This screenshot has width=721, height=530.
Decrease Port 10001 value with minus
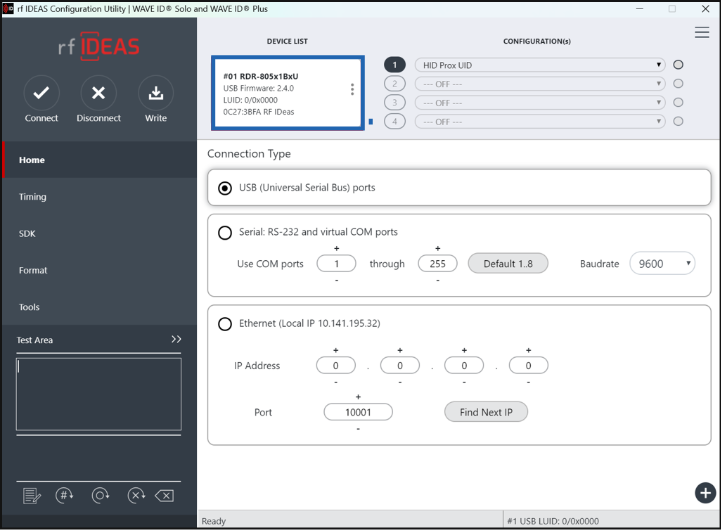click(x=358, y=429)
